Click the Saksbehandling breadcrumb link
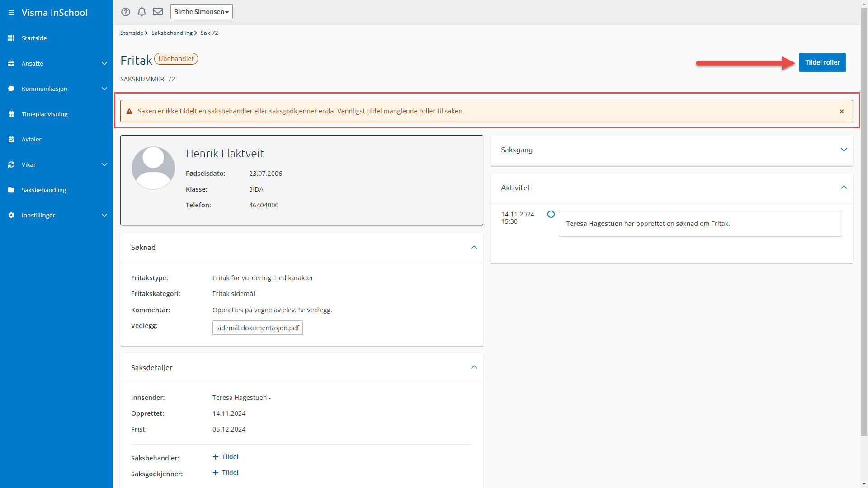The height and width of the screenshot is (488, 868). [172, 33]
